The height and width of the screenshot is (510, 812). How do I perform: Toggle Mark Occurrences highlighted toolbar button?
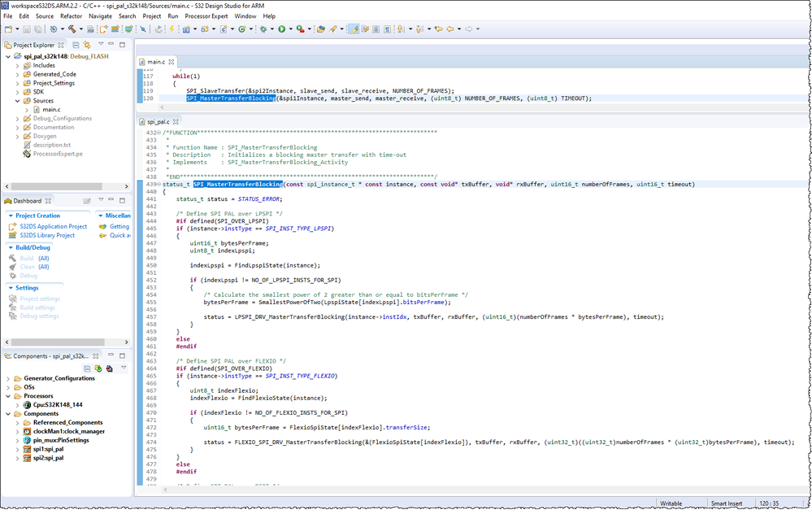point(354,29)
